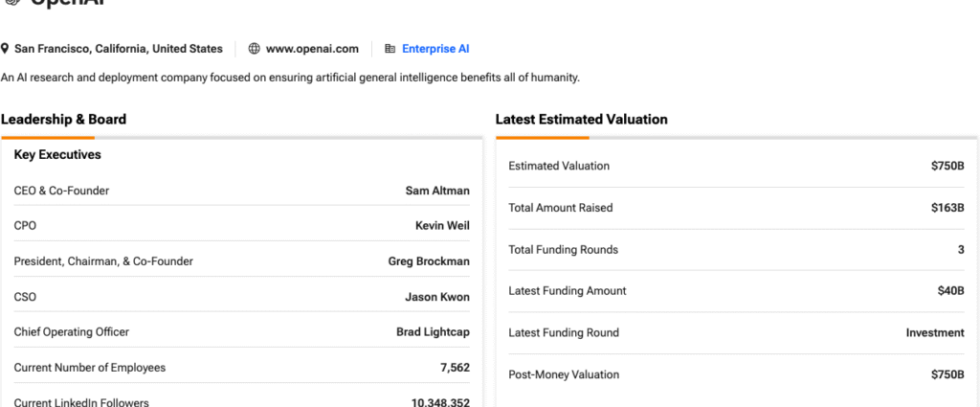Image resolution: width=980 pixels, height=407 pixels.
Task: Click the Latest Funding Amount $40B value
Action: pos(950,291)
